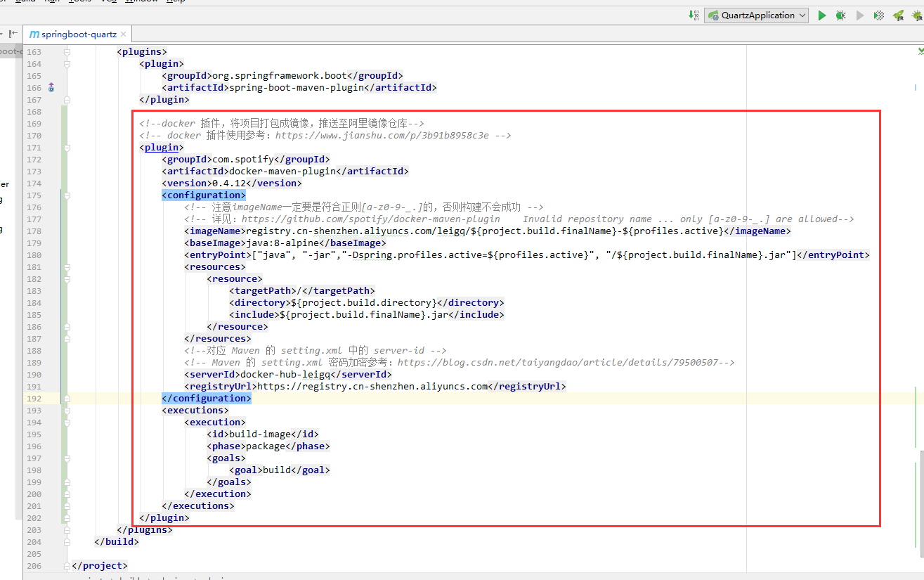This screenshot has height=580, width=924.
Task: Click the underlined closing plugin tag on line 202
Action: click(x=164, y=518)
